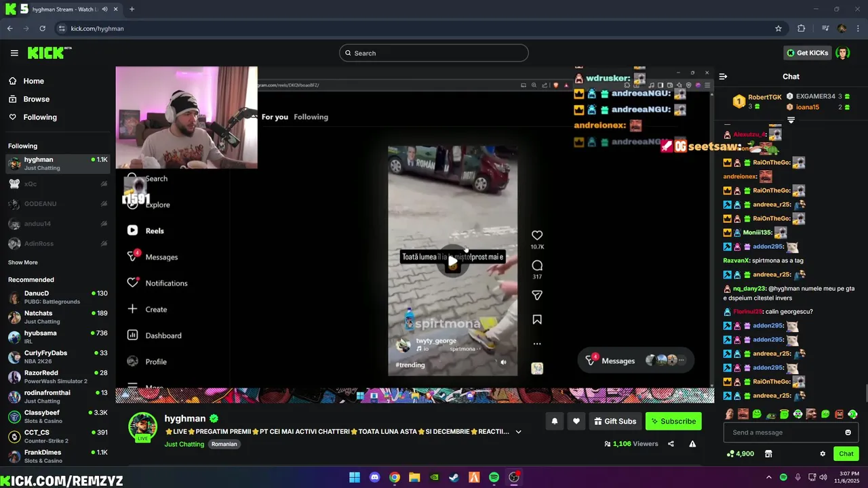
Task: Open xQc in the Following list
Action: coord(58,184)
